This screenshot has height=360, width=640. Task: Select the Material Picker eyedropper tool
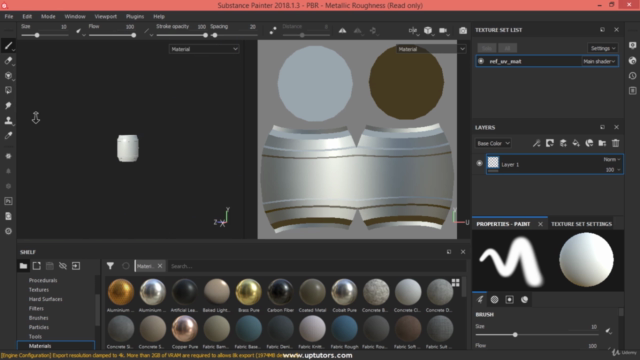pos(8,135)
